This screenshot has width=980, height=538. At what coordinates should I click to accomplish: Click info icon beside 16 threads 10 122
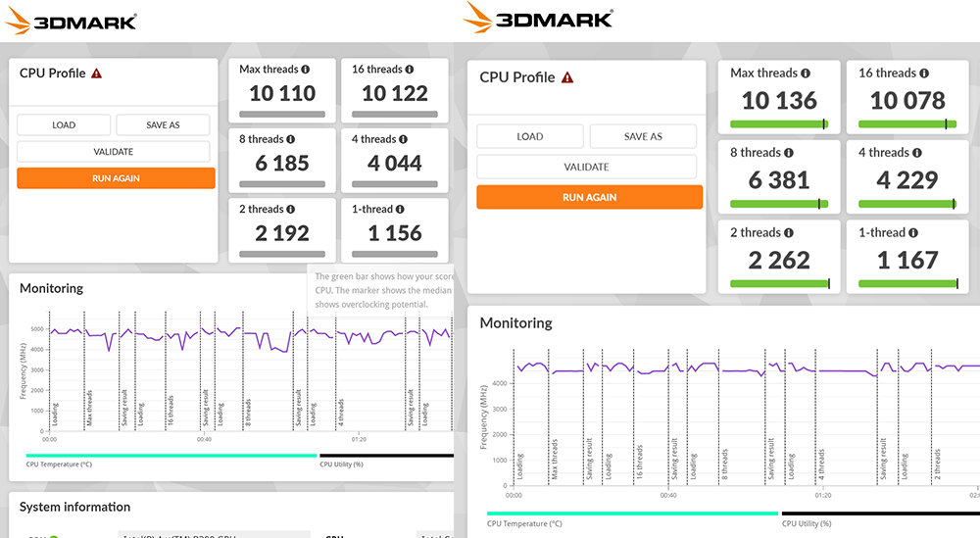(412, 70)
